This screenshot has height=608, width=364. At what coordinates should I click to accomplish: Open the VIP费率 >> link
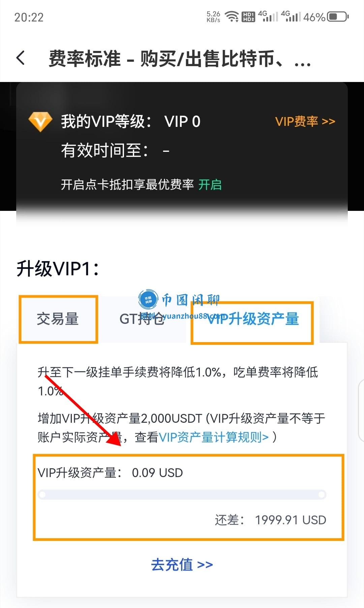click(305, 121)
